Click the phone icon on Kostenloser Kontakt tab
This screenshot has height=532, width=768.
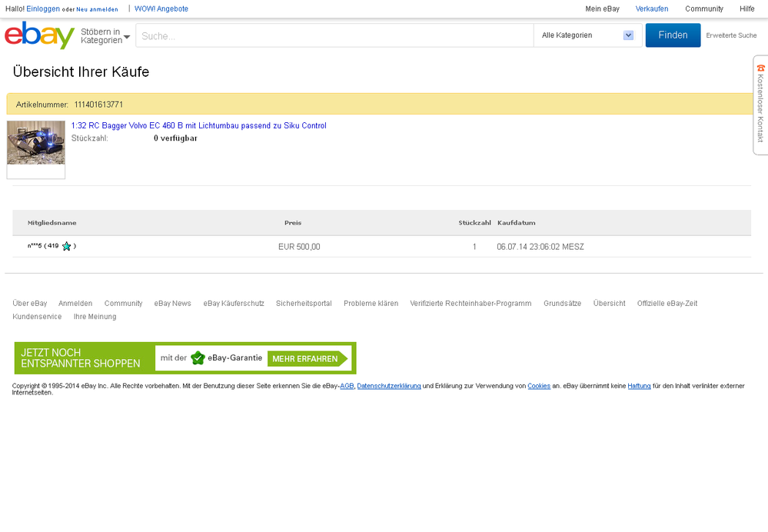coord(760,68)
